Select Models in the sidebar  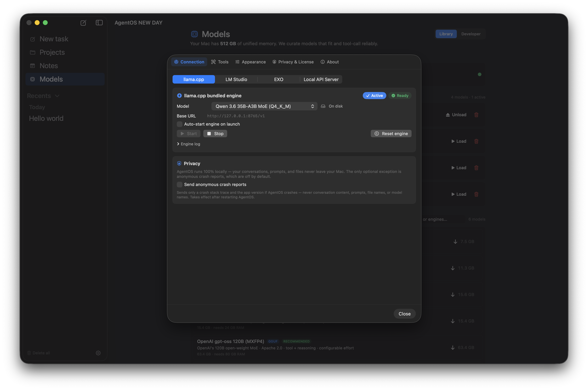[x=65, y=79]
